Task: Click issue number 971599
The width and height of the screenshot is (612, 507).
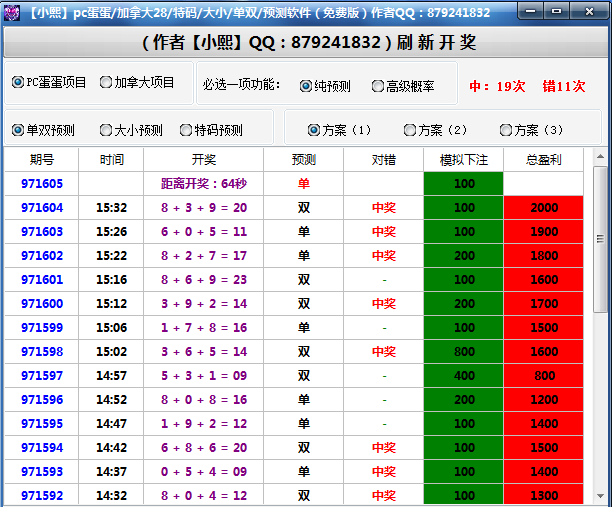Action: tap(42, 327)
